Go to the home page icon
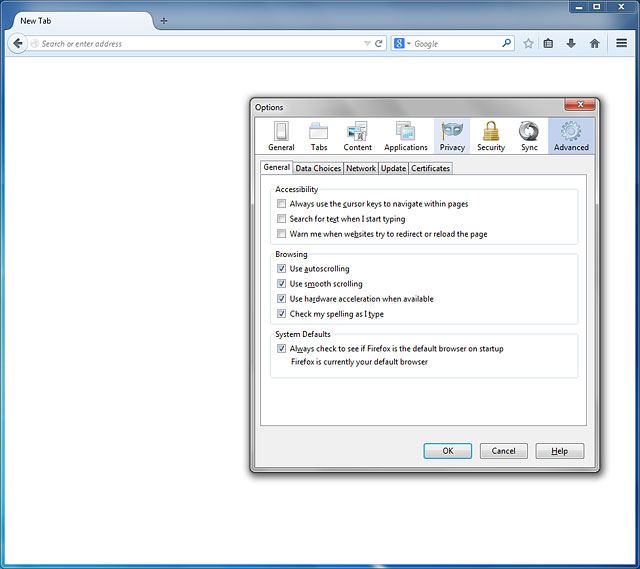 pos(595,44)
